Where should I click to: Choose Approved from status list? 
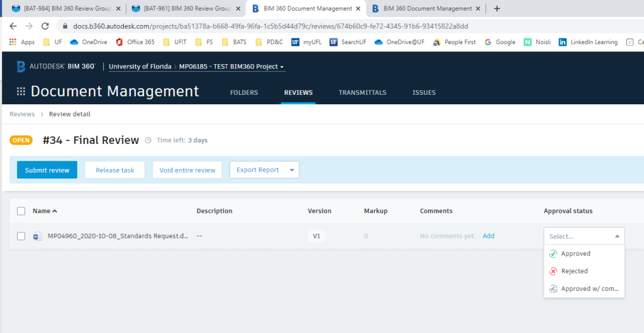click(x=584, y=253)
